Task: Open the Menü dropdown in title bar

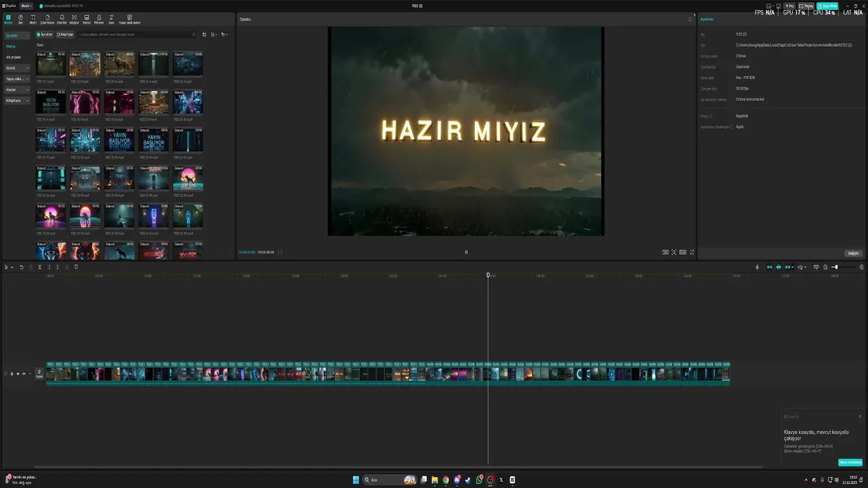Action: point(26,5)
